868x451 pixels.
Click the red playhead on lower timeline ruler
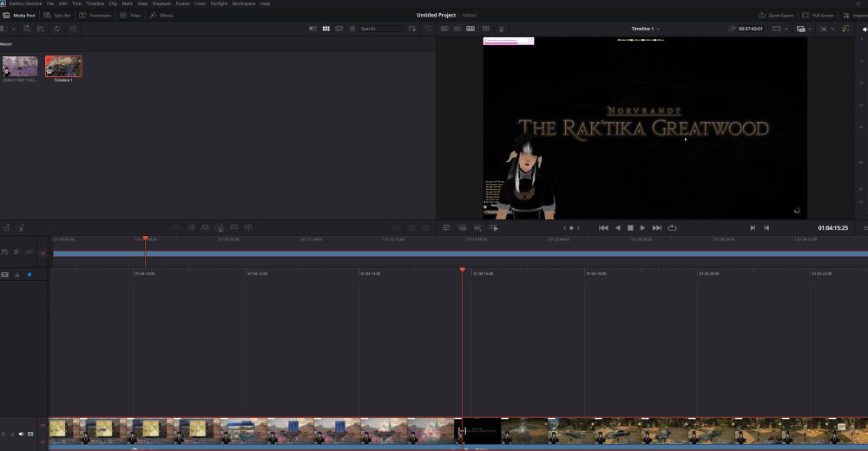(x=462, y=270)
